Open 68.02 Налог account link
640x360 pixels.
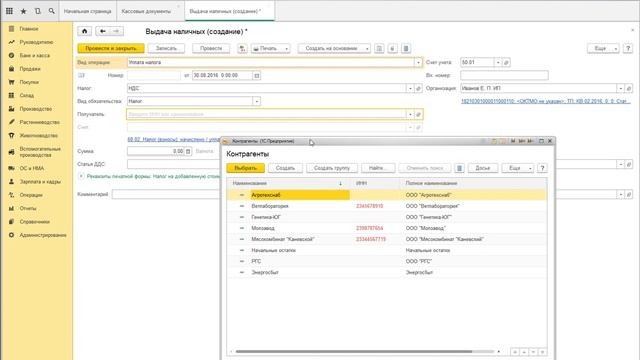coord(174,140)
